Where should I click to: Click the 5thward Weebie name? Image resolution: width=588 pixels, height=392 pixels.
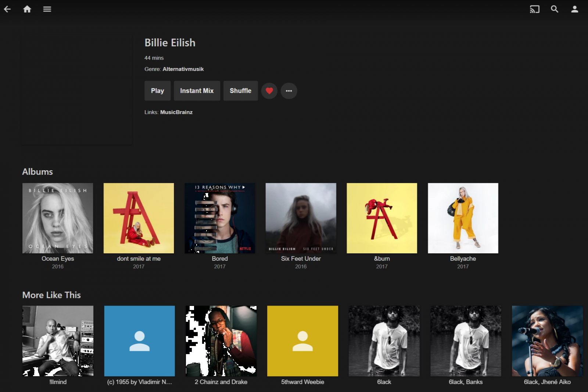302,382
